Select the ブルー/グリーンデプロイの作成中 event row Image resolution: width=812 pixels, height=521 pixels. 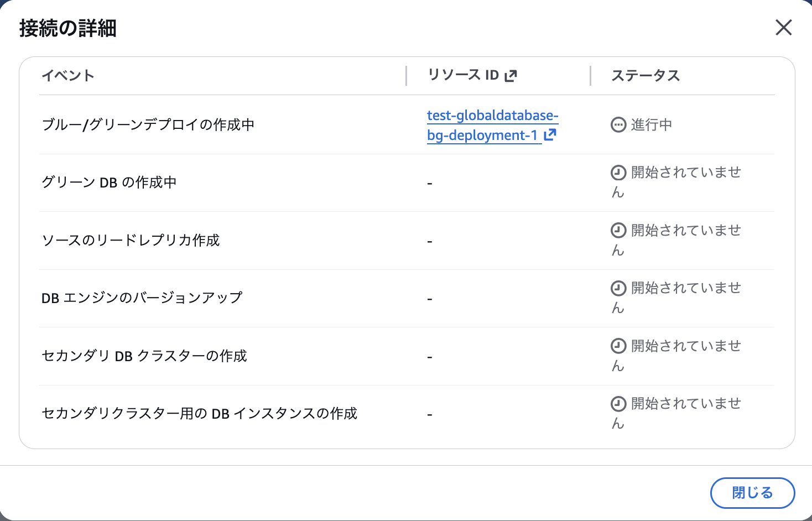pos(148,125)
